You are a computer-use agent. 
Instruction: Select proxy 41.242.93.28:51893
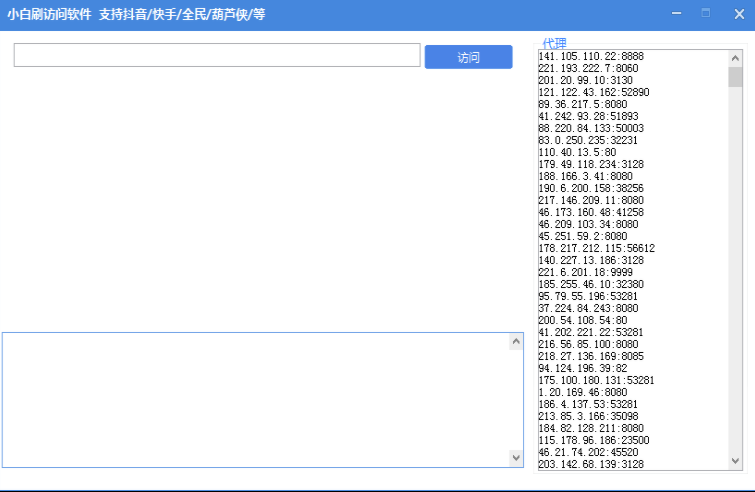[x=588, y=117]
